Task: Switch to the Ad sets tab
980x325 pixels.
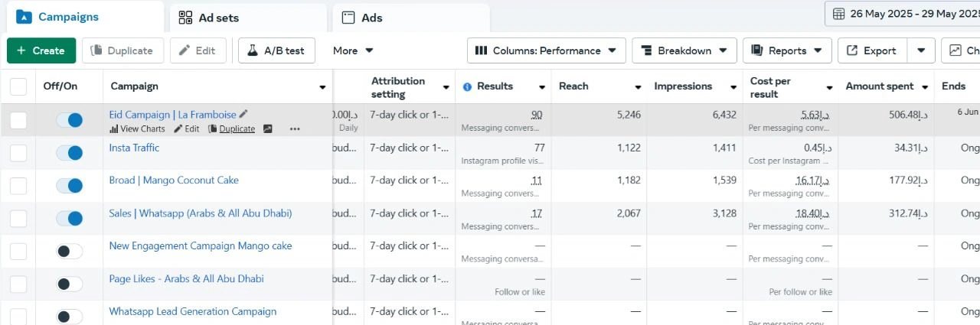Action: tap(248, 18)
